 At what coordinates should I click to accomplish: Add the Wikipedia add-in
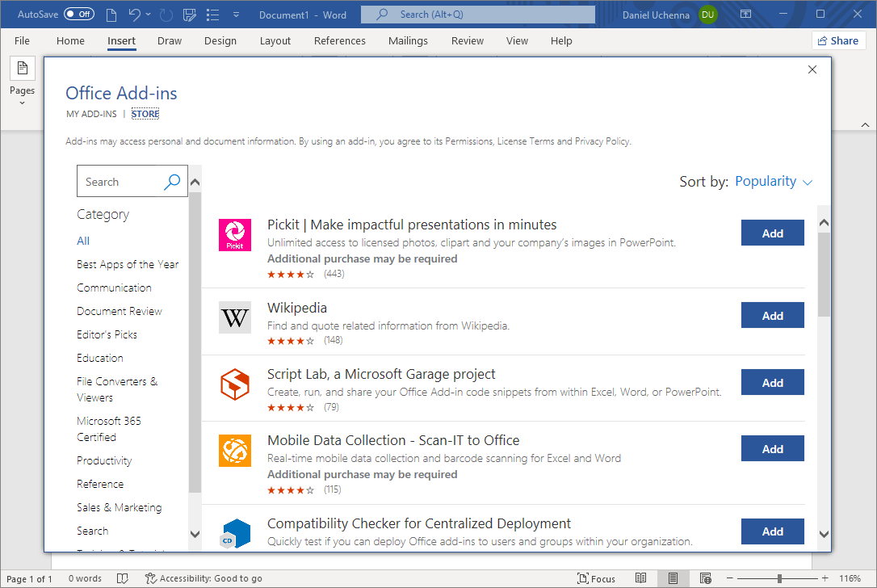tap(772, 316)
